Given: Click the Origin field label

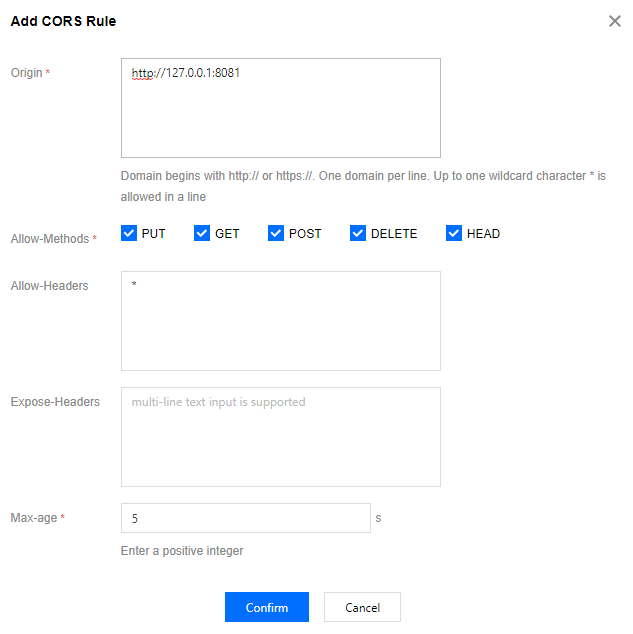Looking at the screenshot, I should click(x=27, y=73).
